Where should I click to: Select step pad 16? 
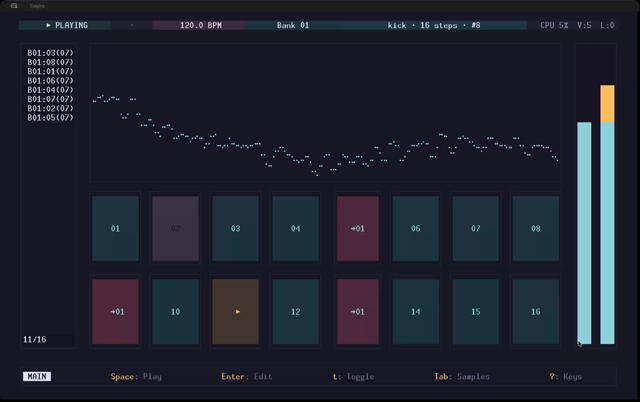coord(536,312)
